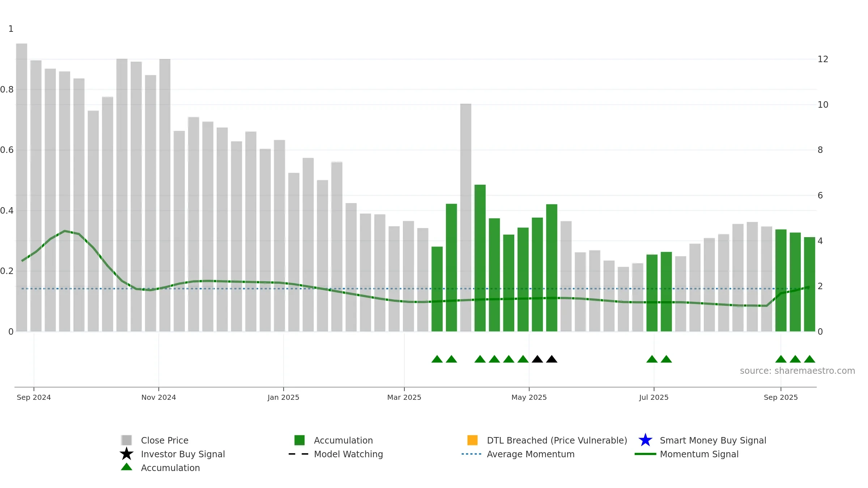Viewport: 868px width, 488px height.
Task: Click the tall grey spike bar in April 2025
Action: 466,218
